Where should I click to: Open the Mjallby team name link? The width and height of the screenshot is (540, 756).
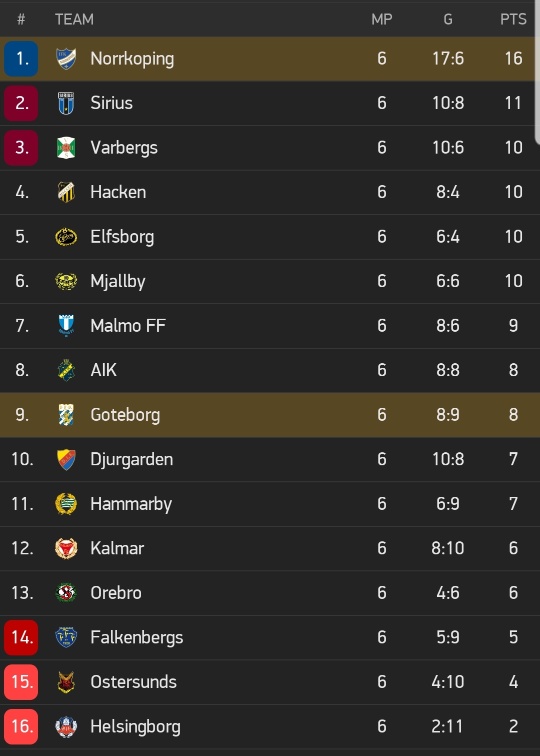[x=118, y=281]
